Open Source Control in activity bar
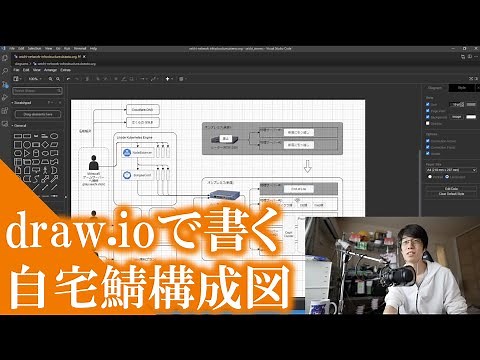The image size is (480, 360). [x=5, y=84]
